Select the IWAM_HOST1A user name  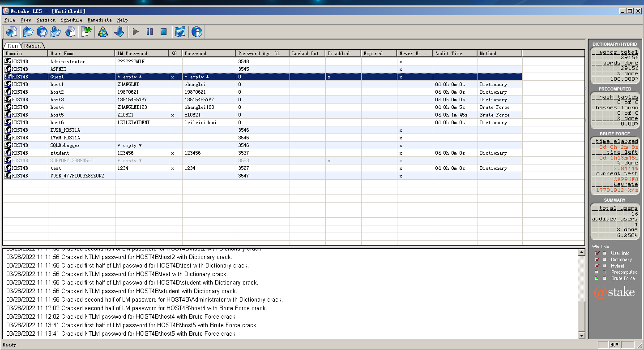click(65, 138)
